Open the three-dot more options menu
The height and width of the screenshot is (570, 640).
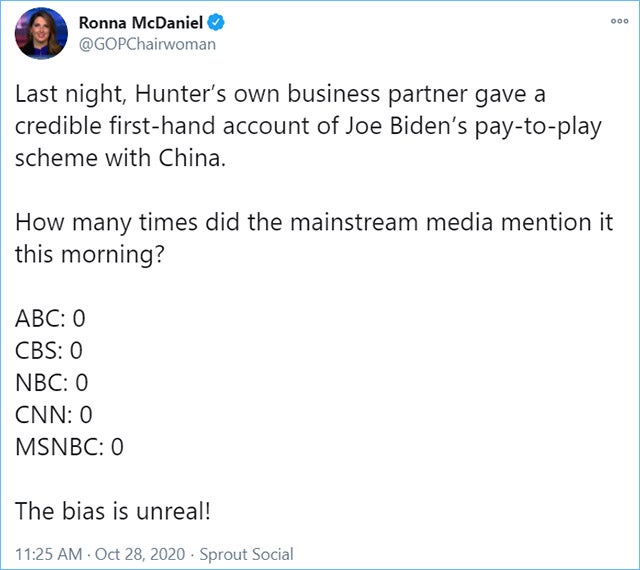pos(618,22)
